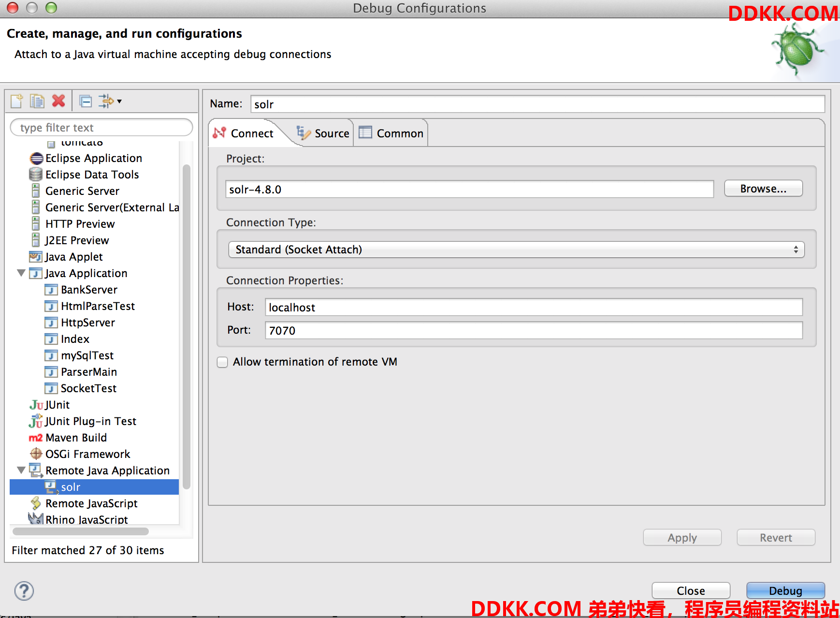Open the Connection Type dropdown
Image resolution: width=840 pixels, height=618 pixels.
coord(516,250)
